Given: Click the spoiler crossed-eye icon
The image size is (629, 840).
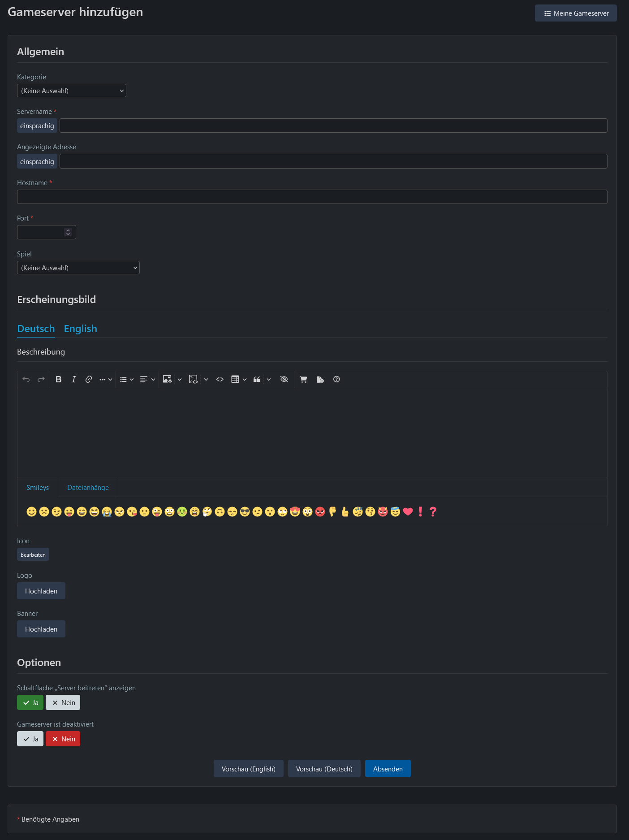Looking at the screenshot, I should pos(284,379).
